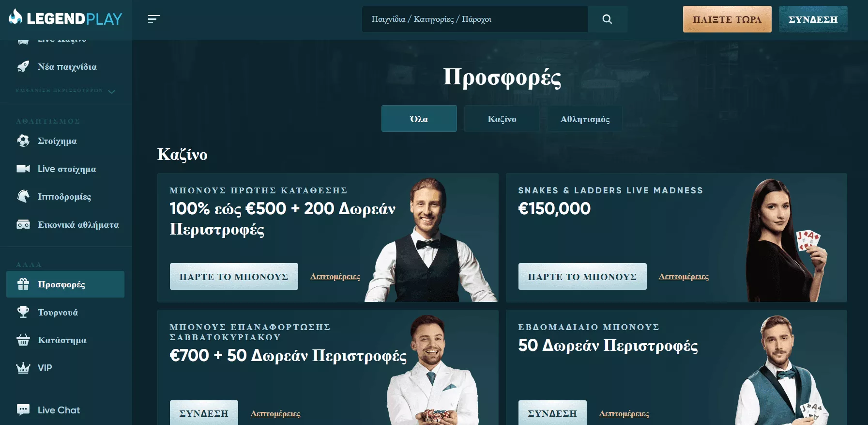Image resolution: width=868 pixels, height=425 pixels.
Task: Click the LegendPlay flame logo
Action: pos(15,17)
